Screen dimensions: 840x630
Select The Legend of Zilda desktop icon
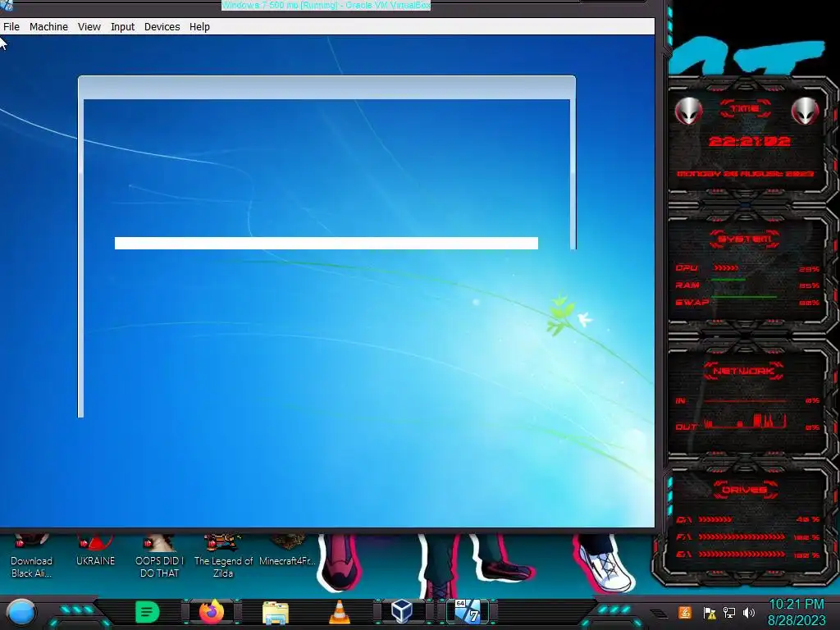pos(223,557)
